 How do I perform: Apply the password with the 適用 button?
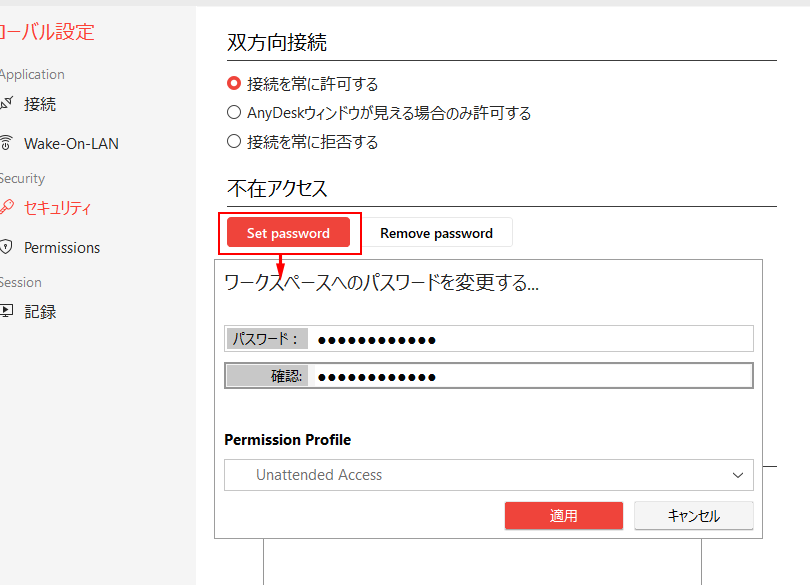coord(563,516)
